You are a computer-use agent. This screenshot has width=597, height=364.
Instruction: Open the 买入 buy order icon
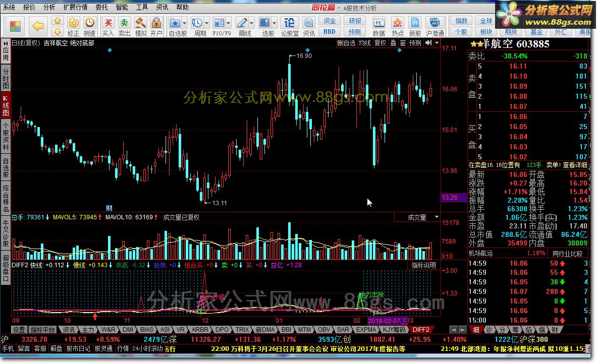tap(108, 27)
